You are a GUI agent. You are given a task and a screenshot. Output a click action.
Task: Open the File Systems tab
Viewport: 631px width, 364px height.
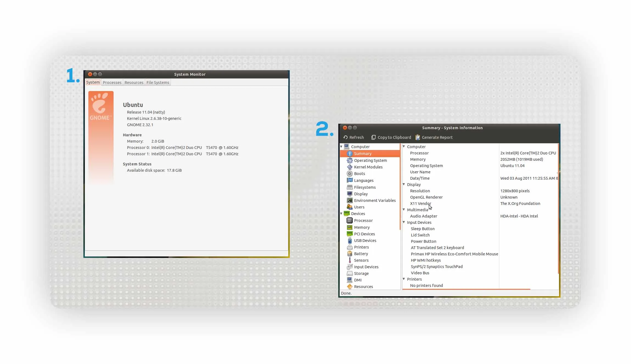pyautogui.click(x=158, y=83)
